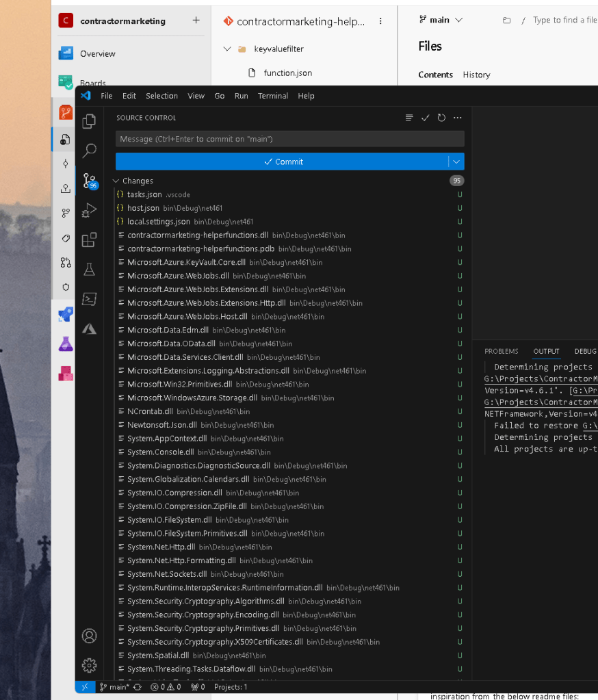Switch to the Contents tab in Files
This screenshot has width=598, height=700.
435,75
